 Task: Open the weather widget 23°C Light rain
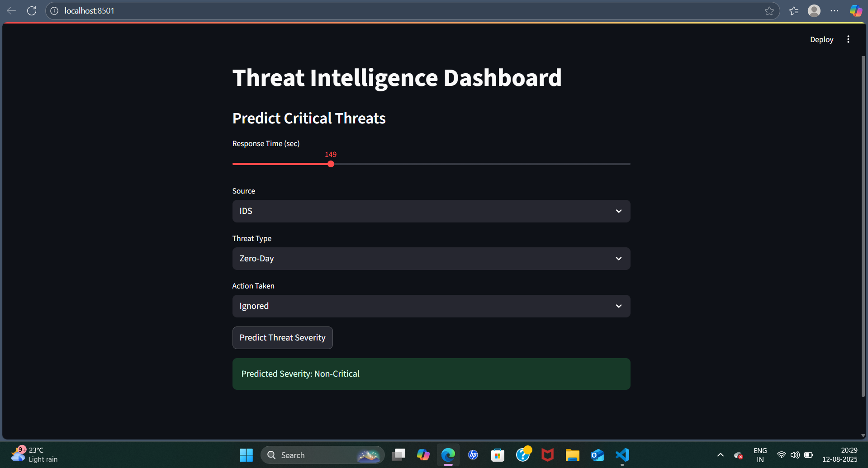point(35,454)
